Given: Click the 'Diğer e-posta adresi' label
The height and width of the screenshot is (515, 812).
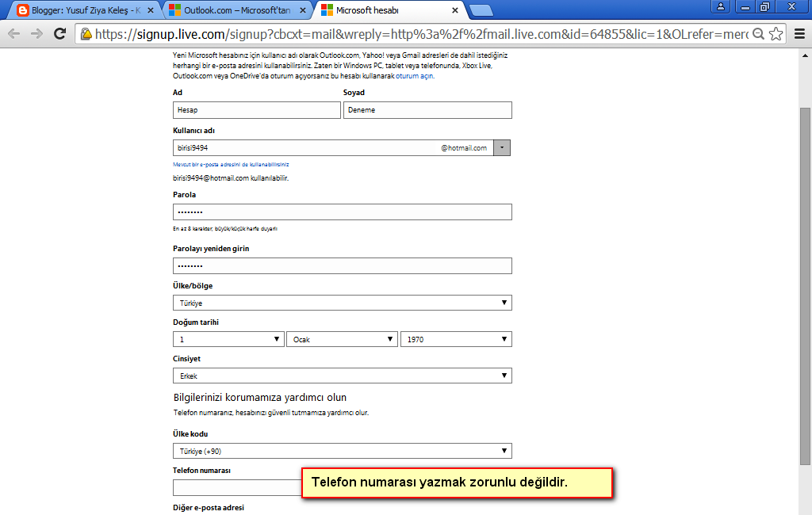Looking at the screenshot, I should pyautogui.click(x=209, y=508).
